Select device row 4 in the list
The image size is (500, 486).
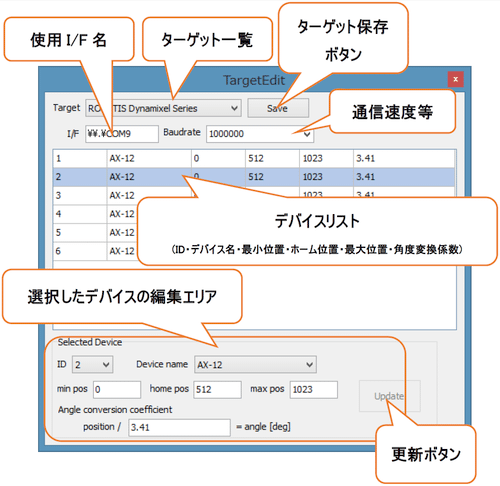[x=95, y=214]
